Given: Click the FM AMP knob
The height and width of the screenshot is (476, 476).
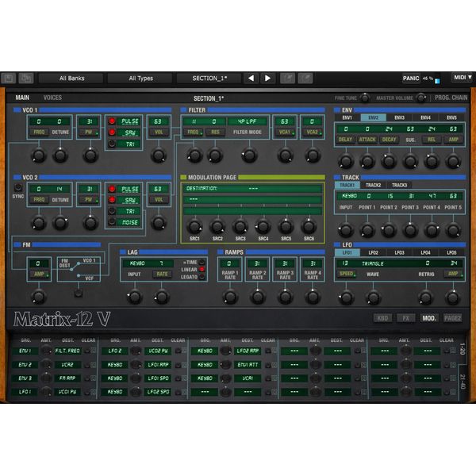Looking at the screenshot, I should [39, 297].
